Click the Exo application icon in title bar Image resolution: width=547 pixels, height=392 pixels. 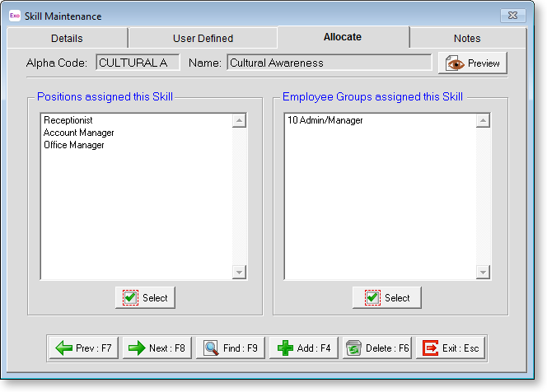point(15,16)
